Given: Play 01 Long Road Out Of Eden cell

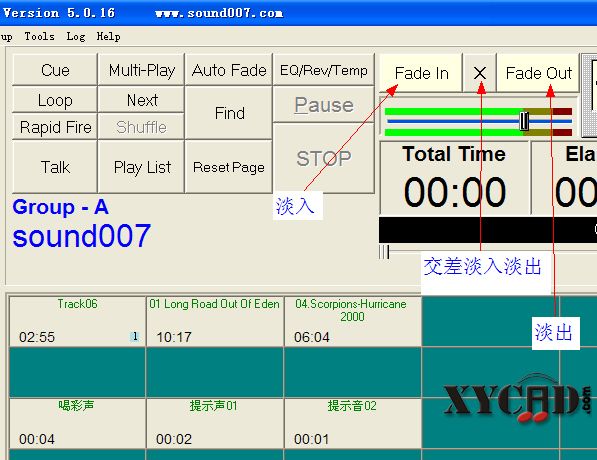Looking at the screenshot, I should [214, 321].
